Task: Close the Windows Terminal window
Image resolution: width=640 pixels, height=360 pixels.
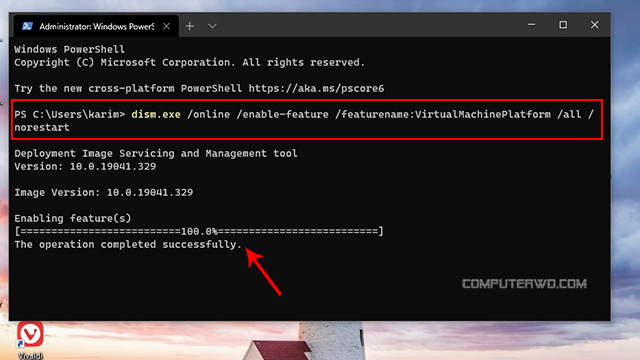Action: point(595,24)
